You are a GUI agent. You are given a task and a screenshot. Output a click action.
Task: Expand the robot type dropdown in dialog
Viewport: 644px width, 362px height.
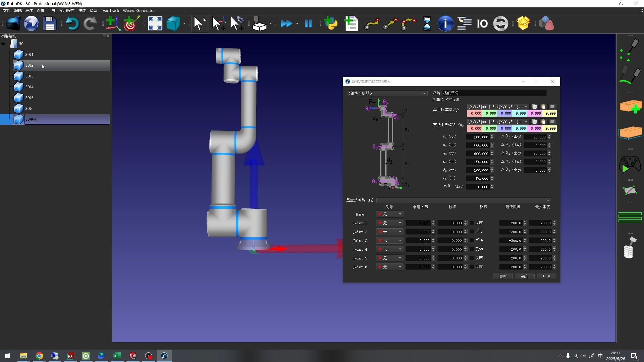tap(387, 94)
